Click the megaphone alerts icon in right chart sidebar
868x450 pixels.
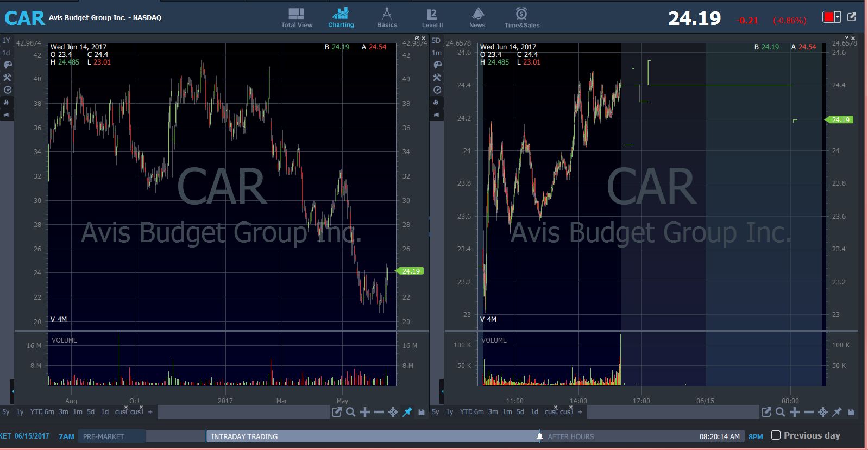click(436, 115)
